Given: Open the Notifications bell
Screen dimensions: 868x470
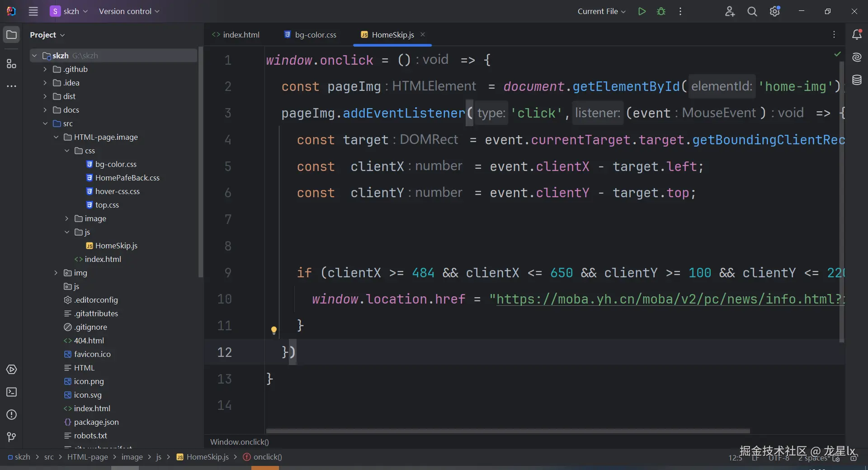Looking at the screenshot, I should point(857,34).
